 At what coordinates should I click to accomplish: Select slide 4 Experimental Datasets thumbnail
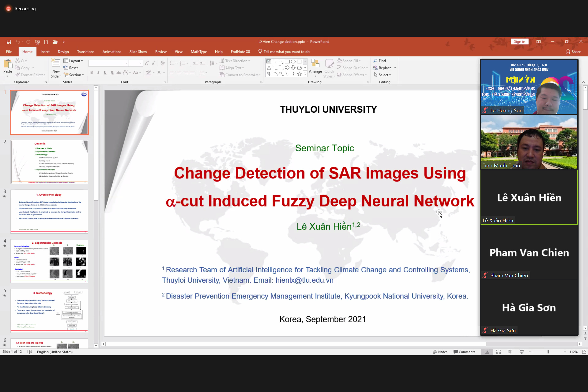coord(49,261)
